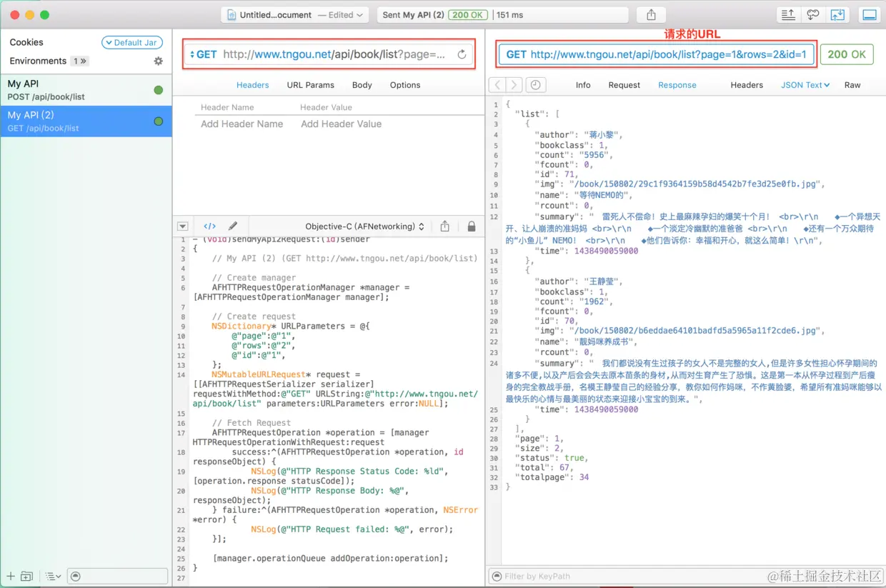Open the Default Jar dropdown
The height and width of the screenshot is (588, 886).
click(x=132, y=42)
